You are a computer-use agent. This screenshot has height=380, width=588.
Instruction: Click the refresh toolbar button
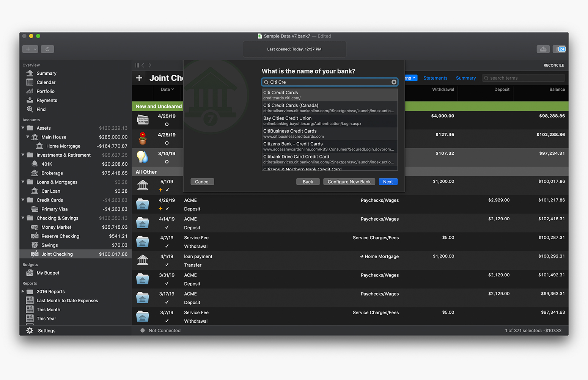47,49
